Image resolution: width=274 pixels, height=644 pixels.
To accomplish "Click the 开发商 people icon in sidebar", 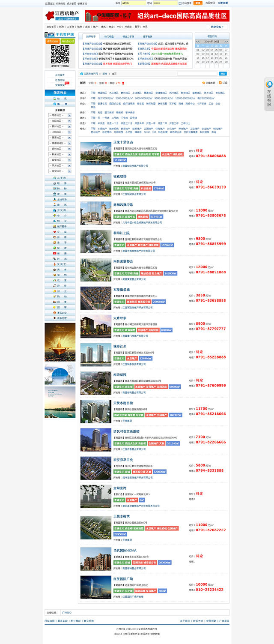I will tap(54, 210).
